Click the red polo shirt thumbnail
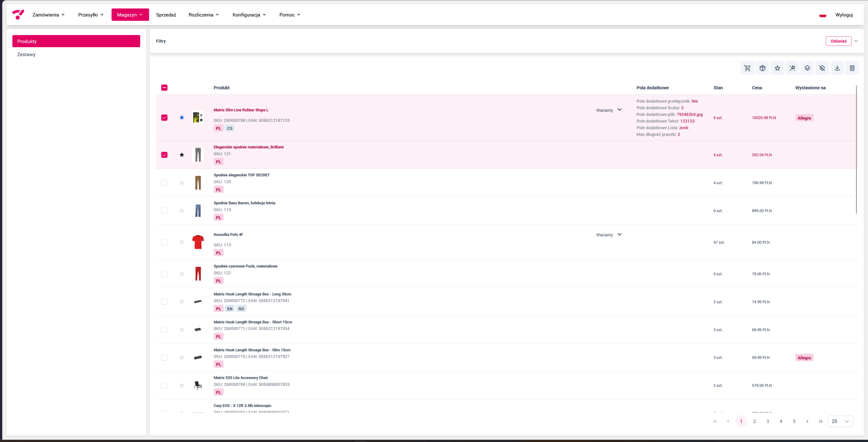This screenshot has width=868, height=442. (198, 242)
